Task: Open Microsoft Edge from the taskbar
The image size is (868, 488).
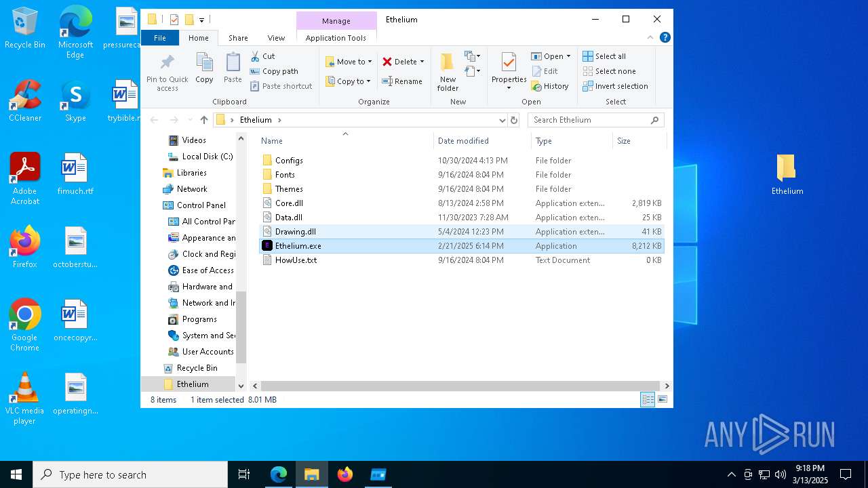Action: (279, 474)
